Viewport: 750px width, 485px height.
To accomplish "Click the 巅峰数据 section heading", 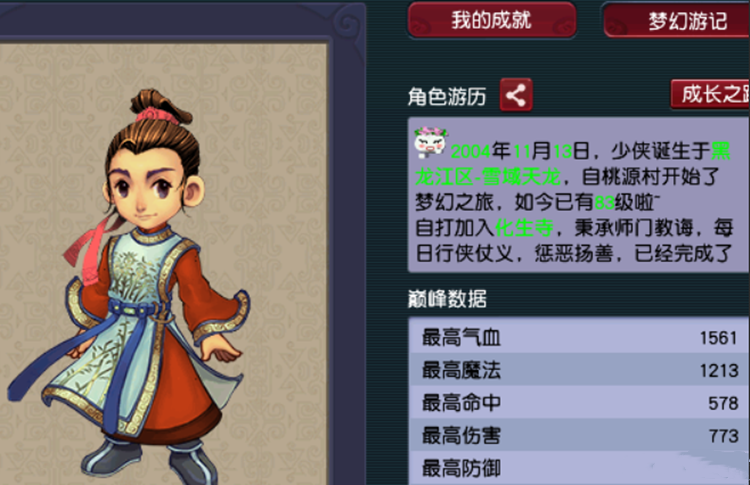I will click(x=447, y=299).
